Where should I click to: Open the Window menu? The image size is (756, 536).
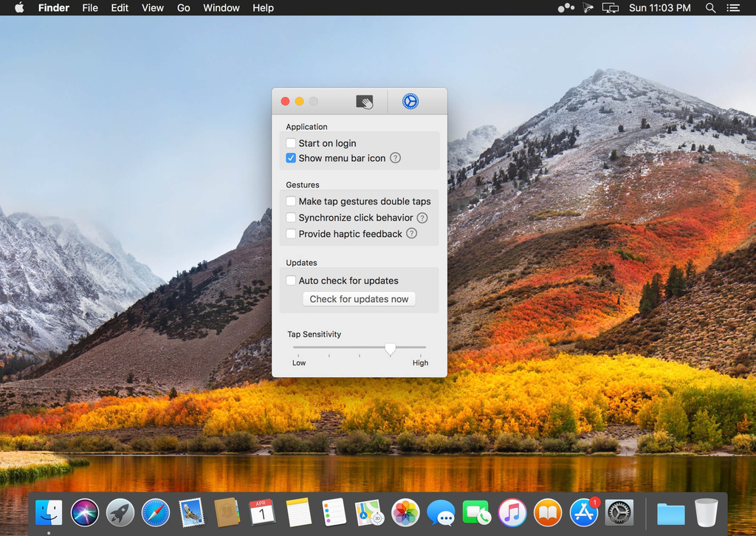click(221, 8)
